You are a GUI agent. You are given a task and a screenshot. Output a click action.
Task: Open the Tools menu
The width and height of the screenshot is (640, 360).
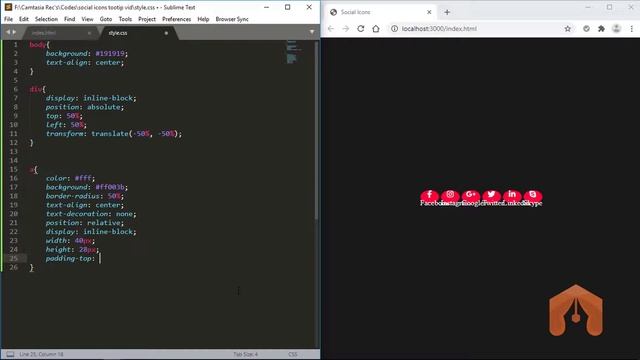coord(125,19)
